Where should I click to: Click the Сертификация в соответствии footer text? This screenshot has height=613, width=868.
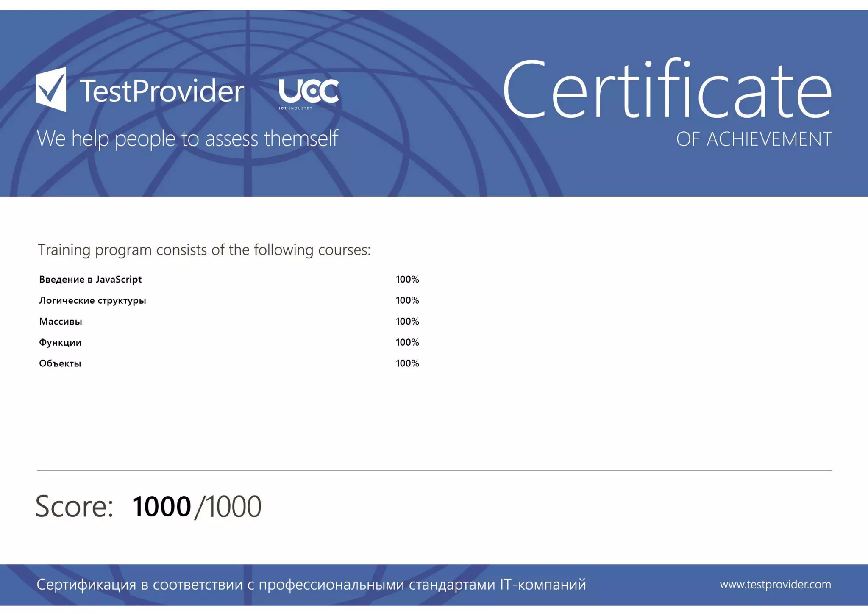click(x=311, y=584)
